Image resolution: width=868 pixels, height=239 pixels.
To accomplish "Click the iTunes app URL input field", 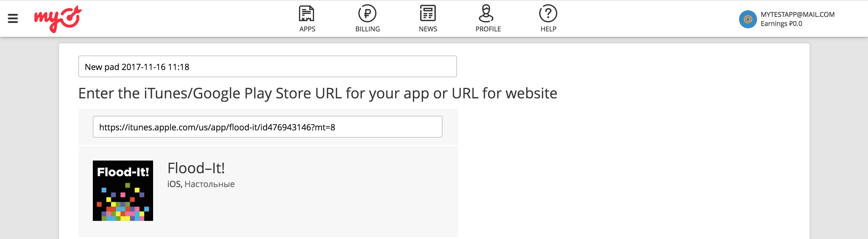I will click(267, 127).
